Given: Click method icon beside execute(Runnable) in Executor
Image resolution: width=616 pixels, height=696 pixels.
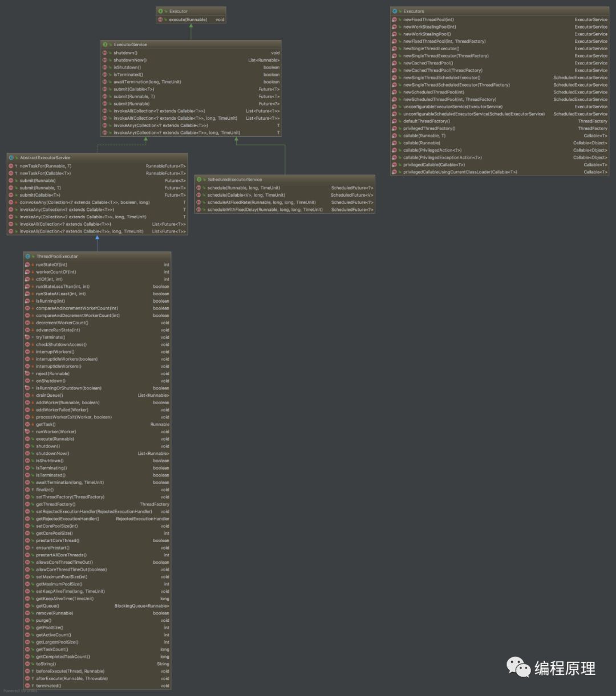Looking at the screenshot, I should [161, 19].
